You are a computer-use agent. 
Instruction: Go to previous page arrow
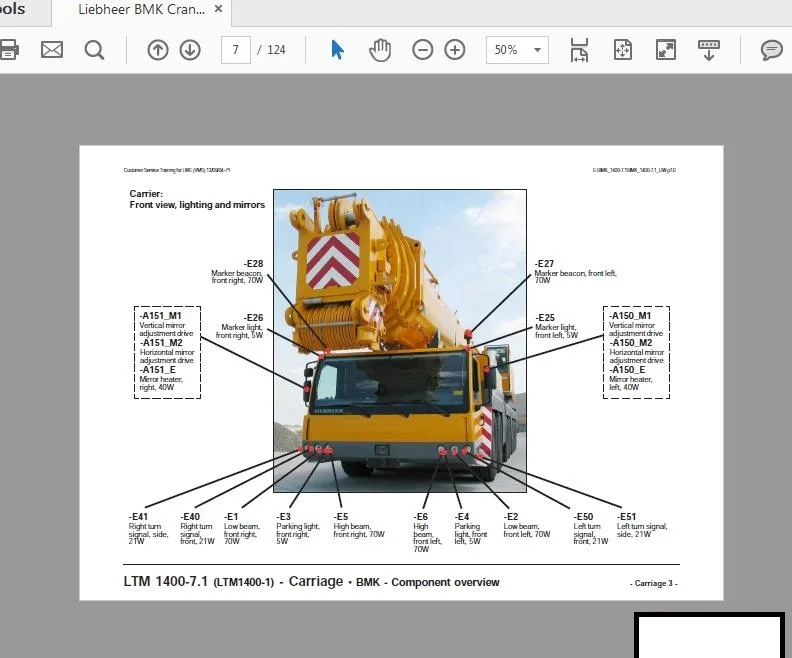(158, 50)
